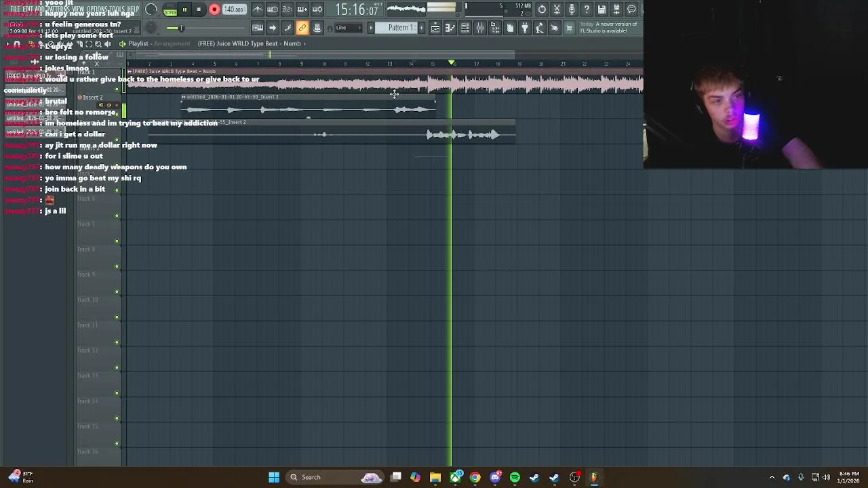Stop playback with the stop button

[x=199, y=9]
